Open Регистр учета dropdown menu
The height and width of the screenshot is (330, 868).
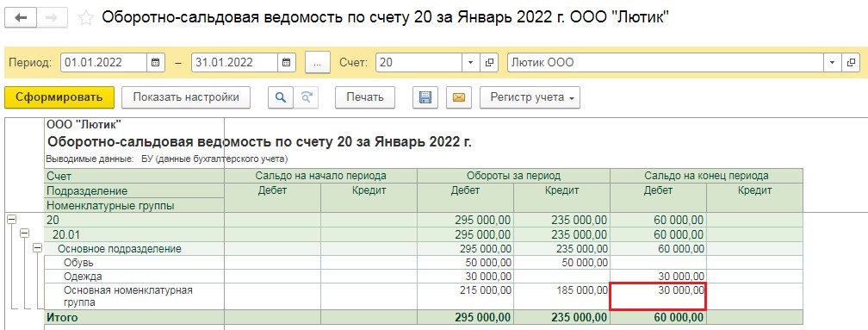pos(530,97)
